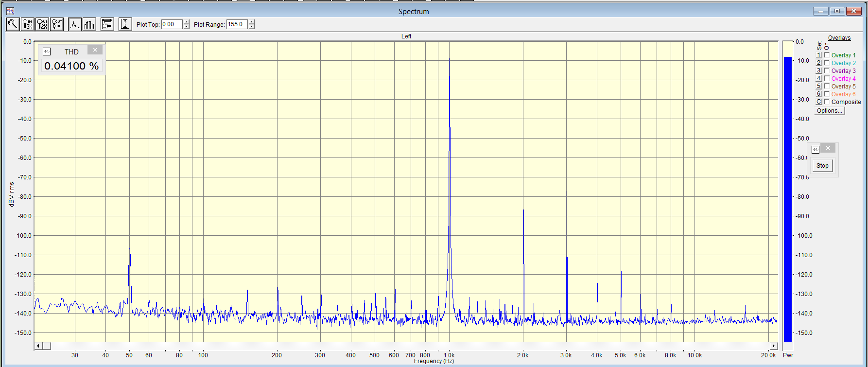Click the THD panel waveform icon

[47, 52]
